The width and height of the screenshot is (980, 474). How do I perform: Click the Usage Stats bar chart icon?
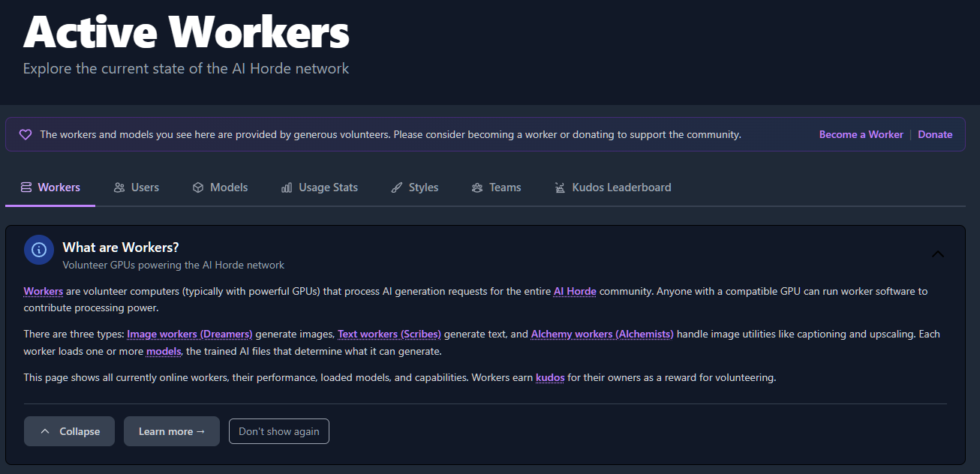point(287,187)
